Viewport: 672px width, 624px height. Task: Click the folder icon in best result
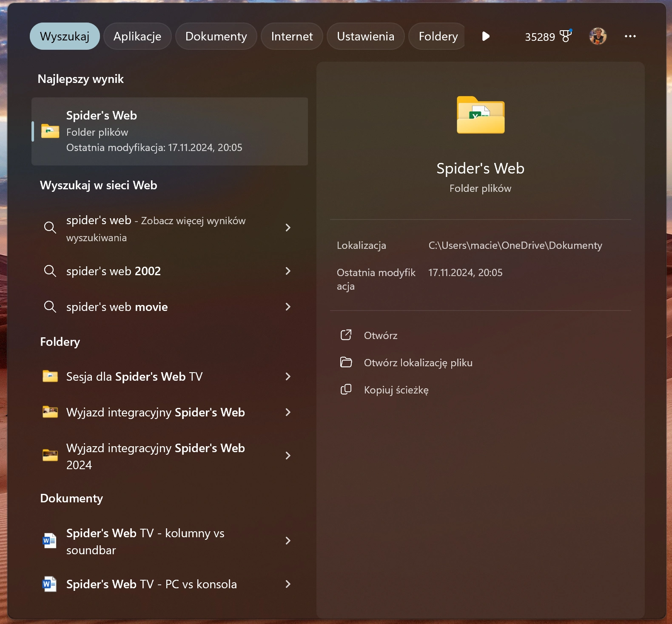(x=50, y=131)
